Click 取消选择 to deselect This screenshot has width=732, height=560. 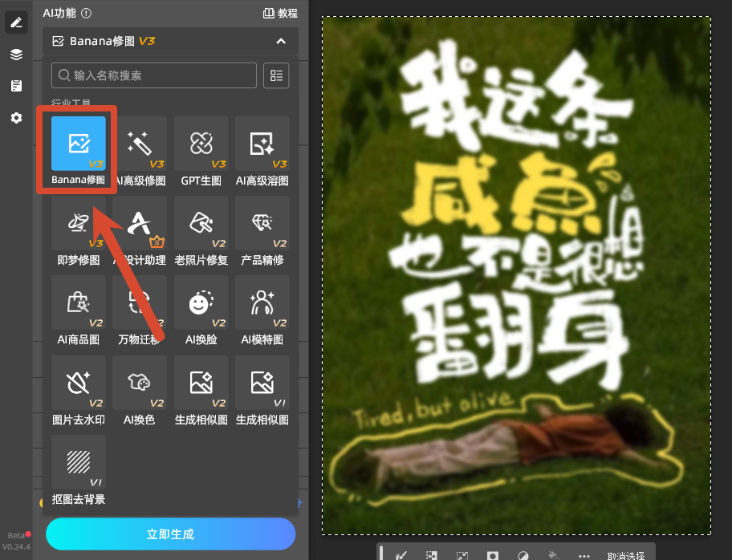point(625,555)
